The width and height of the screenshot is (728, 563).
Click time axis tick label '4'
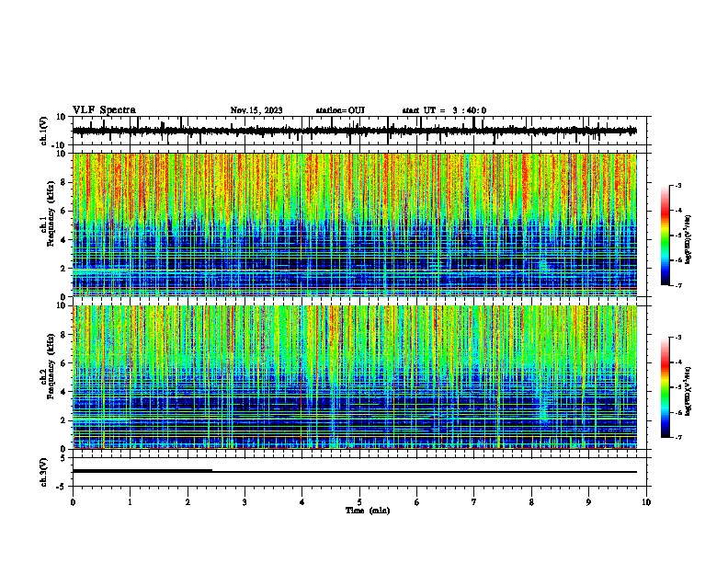tap(301, 502)
